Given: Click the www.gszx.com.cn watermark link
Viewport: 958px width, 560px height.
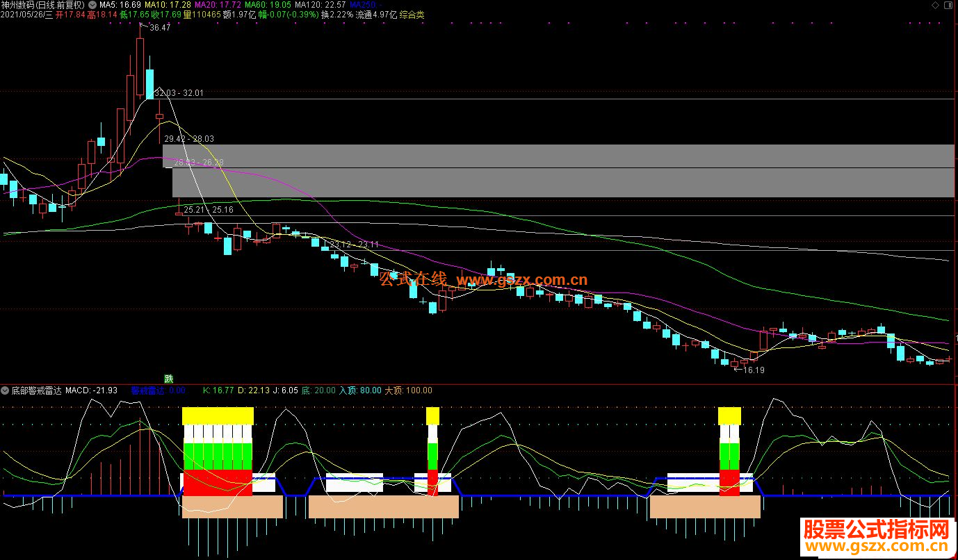Looking at the screenshot, I should [522, 281].
